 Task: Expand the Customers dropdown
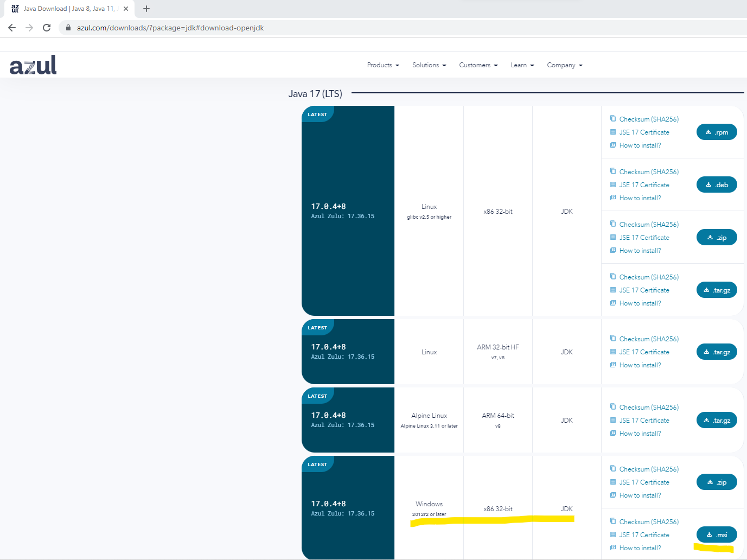point(478,65)
